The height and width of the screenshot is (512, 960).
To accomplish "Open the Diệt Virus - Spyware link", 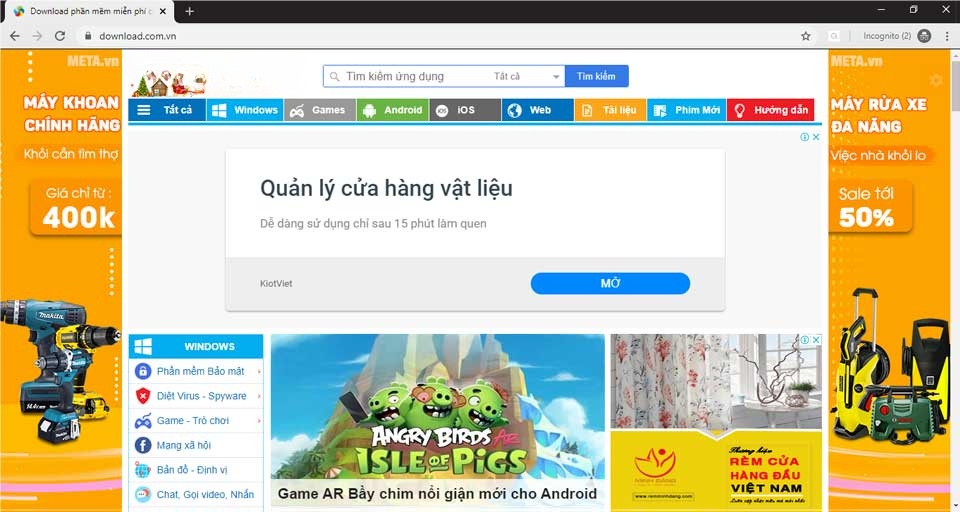I will [x=201, y=396].
